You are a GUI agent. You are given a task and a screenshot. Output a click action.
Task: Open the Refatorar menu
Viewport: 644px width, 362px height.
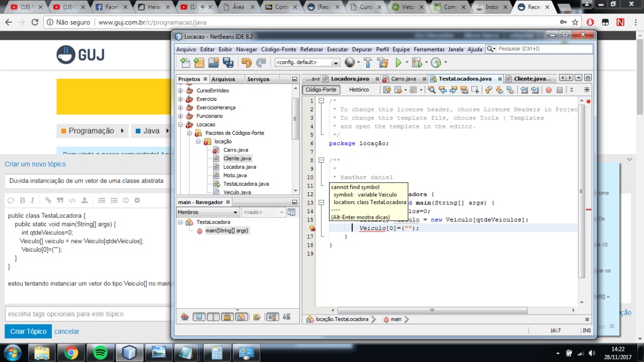tap(311, 49)
